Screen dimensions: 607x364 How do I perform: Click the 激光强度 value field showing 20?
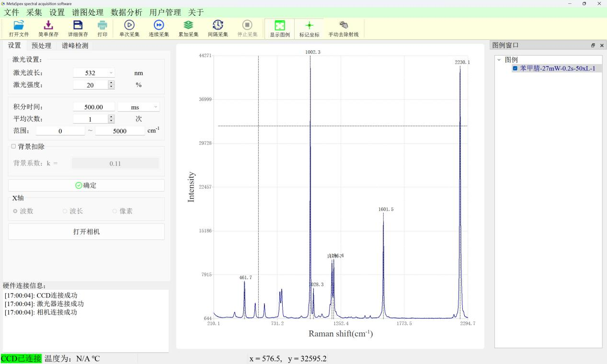click(x=91, y=85)
